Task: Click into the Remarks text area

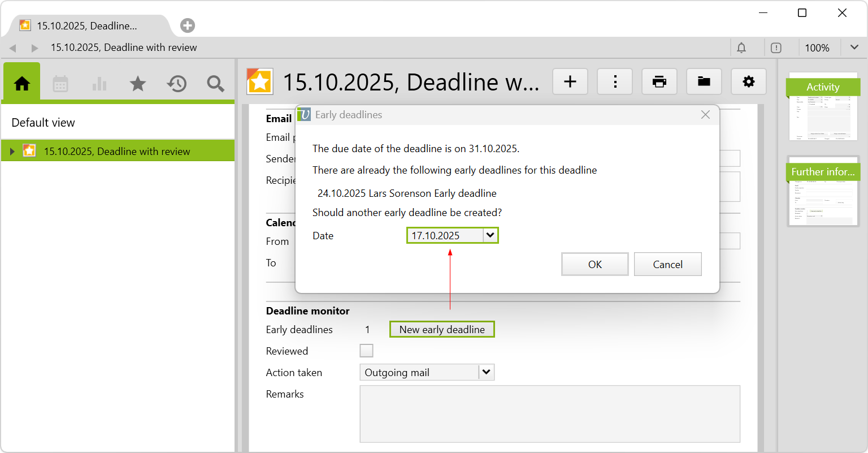Action: tap(549, 413)
